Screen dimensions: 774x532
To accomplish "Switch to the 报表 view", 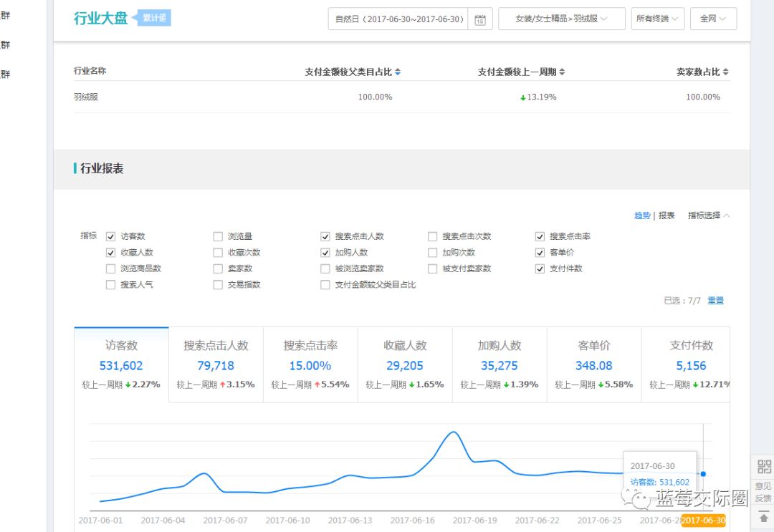I will [x=666, y=216].
